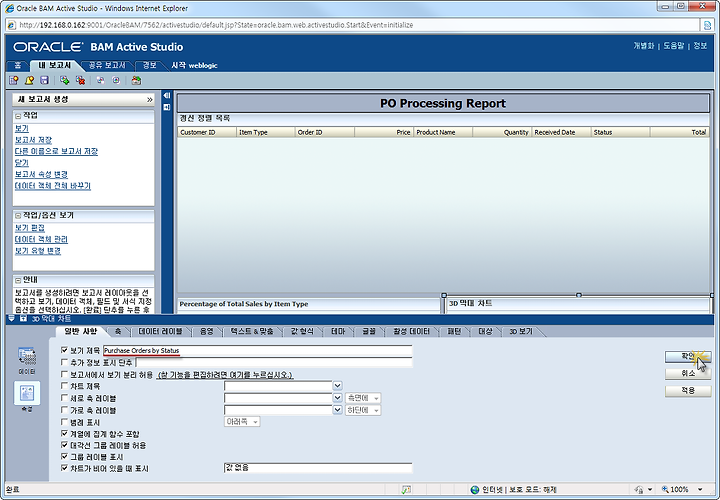Viewport: 720px width, 500px height.
Task: Click toolbar icon with red X
Action: 80,80
